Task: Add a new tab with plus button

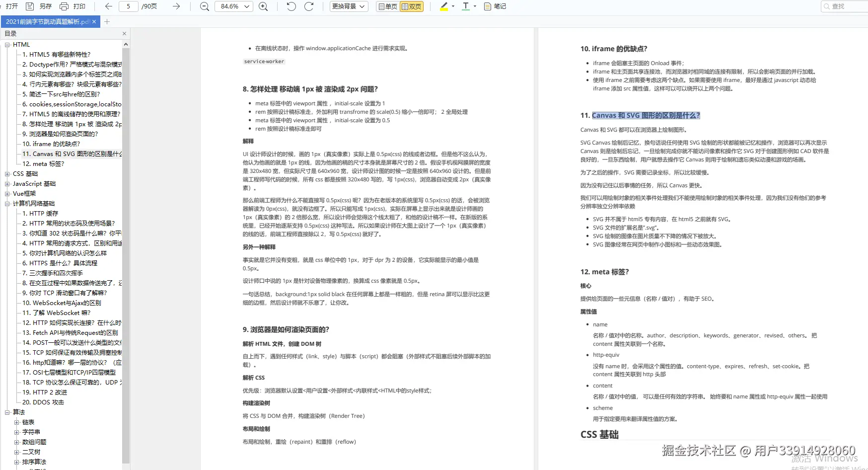Action: pyautogui.click(x=107, y=22)
